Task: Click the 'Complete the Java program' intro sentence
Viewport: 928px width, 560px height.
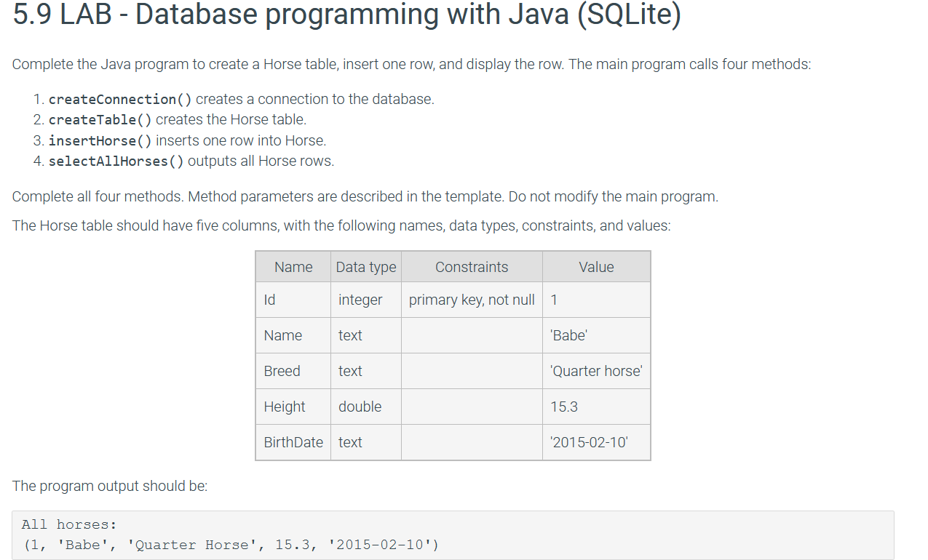Action: point(411,64)
